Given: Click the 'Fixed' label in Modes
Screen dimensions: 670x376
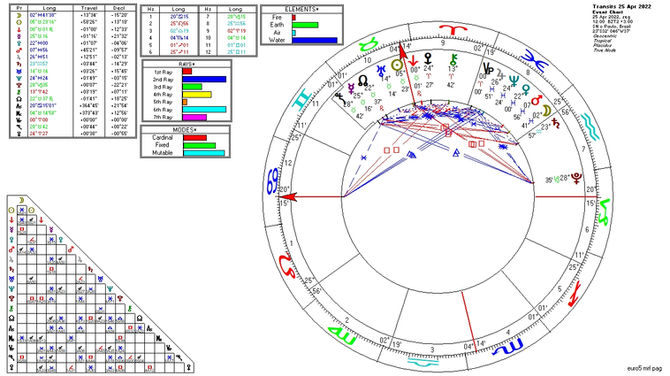Looking at the screenshot, I should 162,145.
